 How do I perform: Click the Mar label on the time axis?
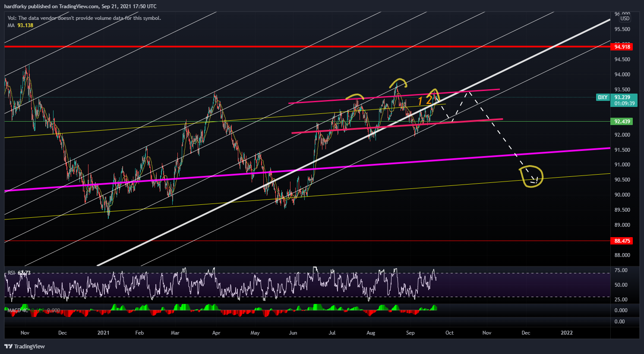click(175, 333)
